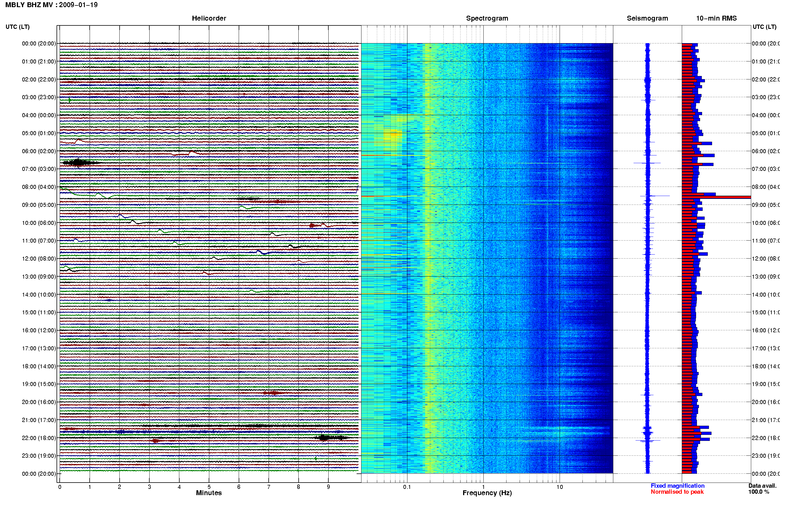Click left axis label "06:00 (02:00)"

[x=39, y=151]
